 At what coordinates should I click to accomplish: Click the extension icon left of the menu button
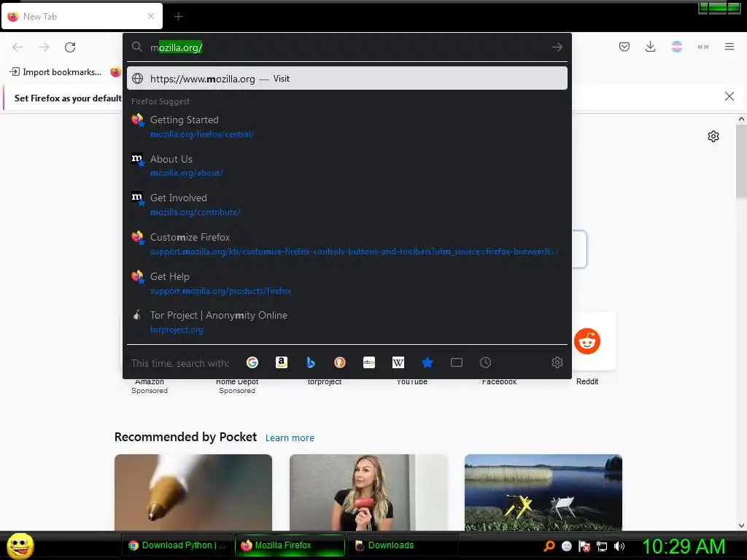coord(703,47)
